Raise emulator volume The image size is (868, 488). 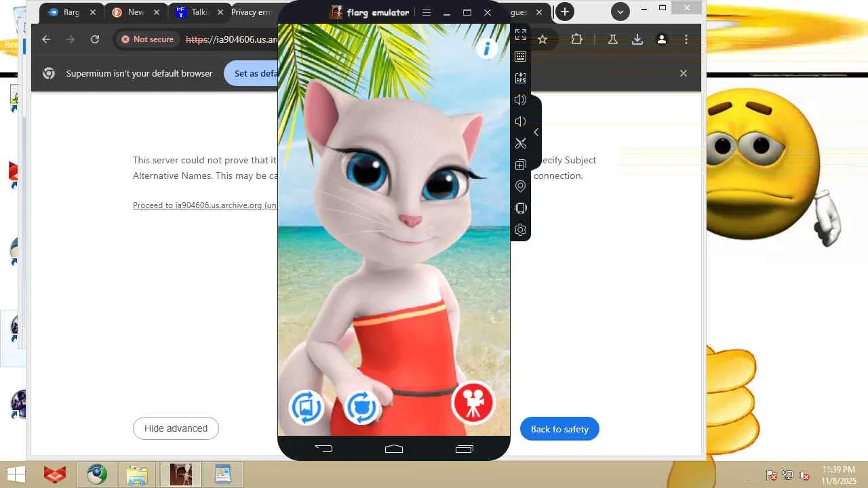click(x=521, y=100)
